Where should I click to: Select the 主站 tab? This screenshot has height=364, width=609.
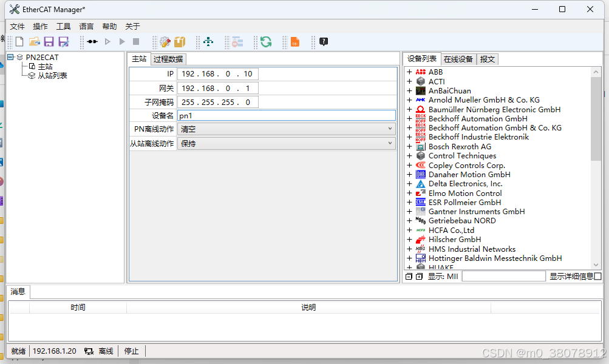point(139,59)
